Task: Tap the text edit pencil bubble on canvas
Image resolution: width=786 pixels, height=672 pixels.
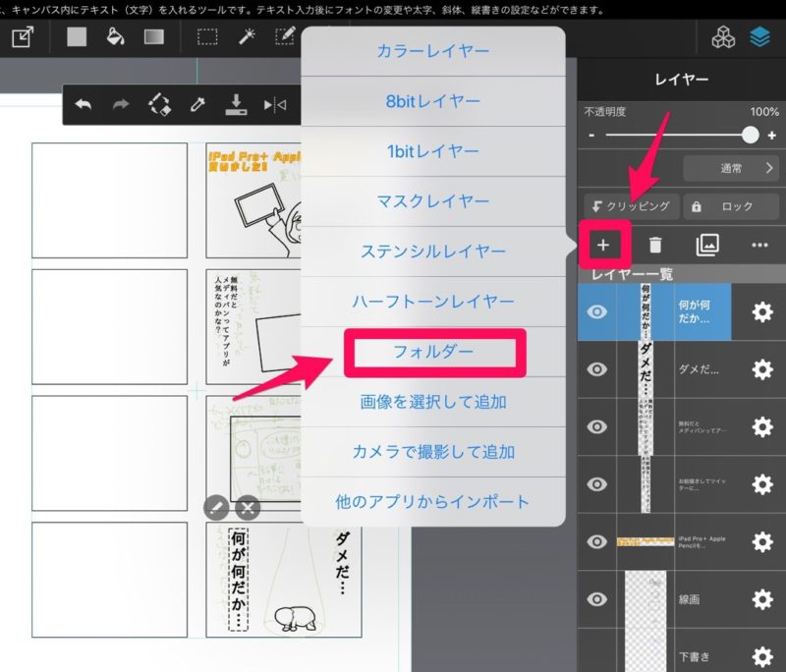Action: coord(216,508)
